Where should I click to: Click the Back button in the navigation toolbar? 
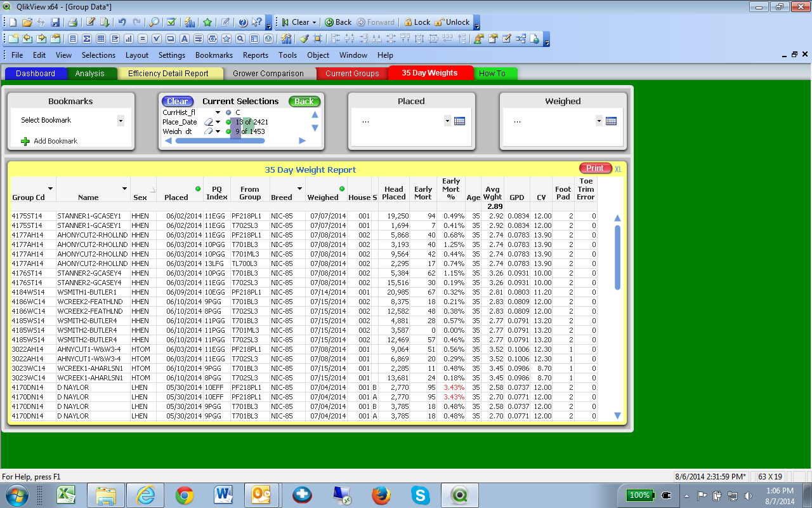point(338,22)
